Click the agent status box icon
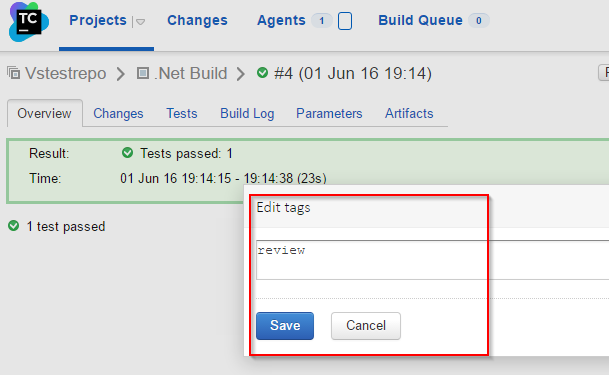Viewport: 609px width, 375px height. point(345,21)
